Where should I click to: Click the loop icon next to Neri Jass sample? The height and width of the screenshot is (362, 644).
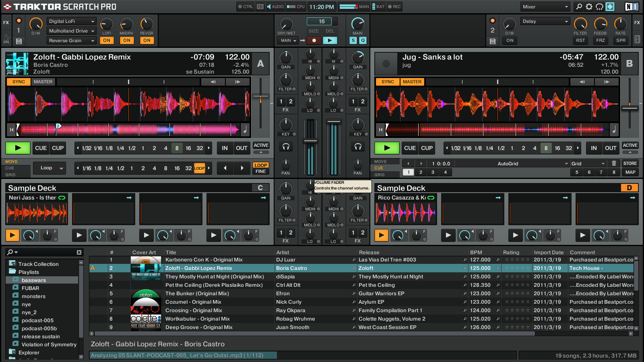click(x=62, y=197)
